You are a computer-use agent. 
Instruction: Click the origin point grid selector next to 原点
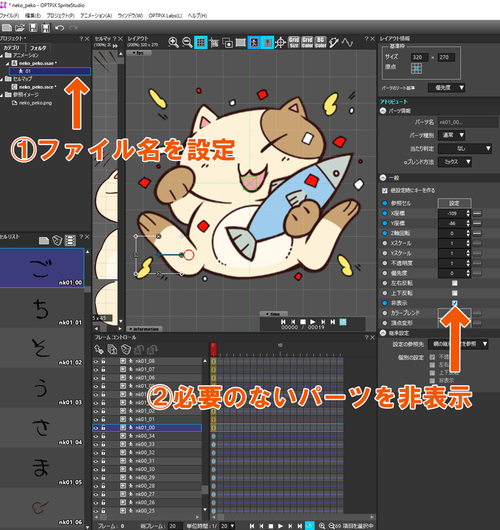coord(416,69)
